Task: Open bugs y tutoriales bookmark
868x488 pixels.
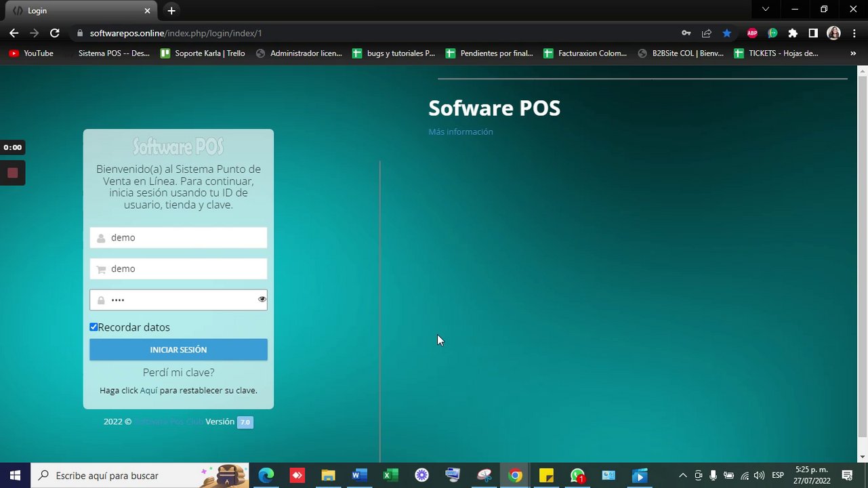Action: click(x=394, y=53)
